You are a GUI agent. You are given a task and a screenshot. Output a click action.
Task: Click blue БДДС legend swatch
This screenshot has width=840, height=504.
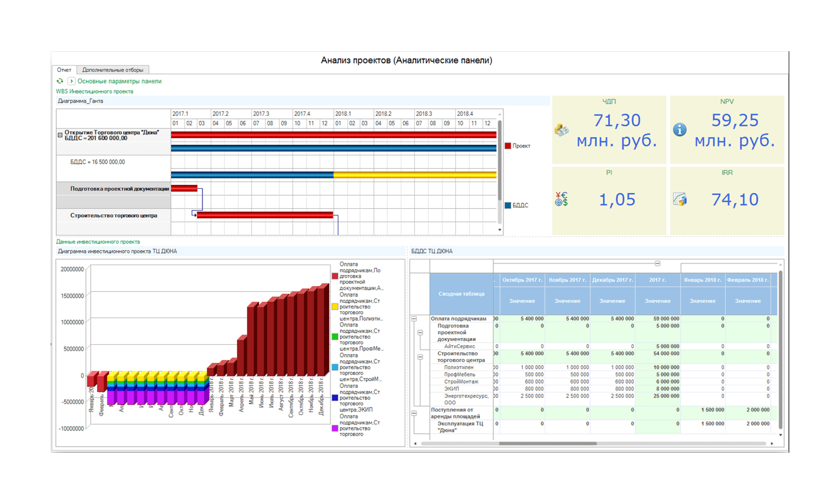click(508, 205)
